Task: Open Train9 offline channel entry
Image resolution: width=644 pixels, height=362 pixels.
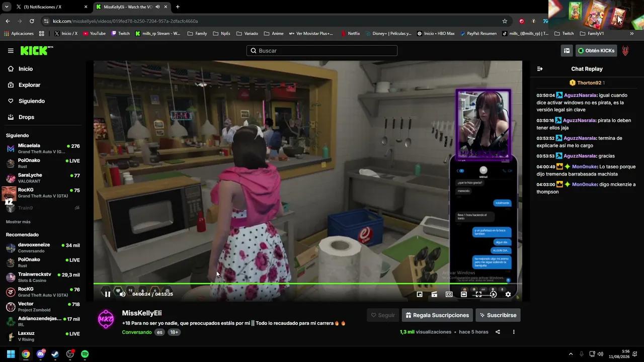Action: point(42,208)
